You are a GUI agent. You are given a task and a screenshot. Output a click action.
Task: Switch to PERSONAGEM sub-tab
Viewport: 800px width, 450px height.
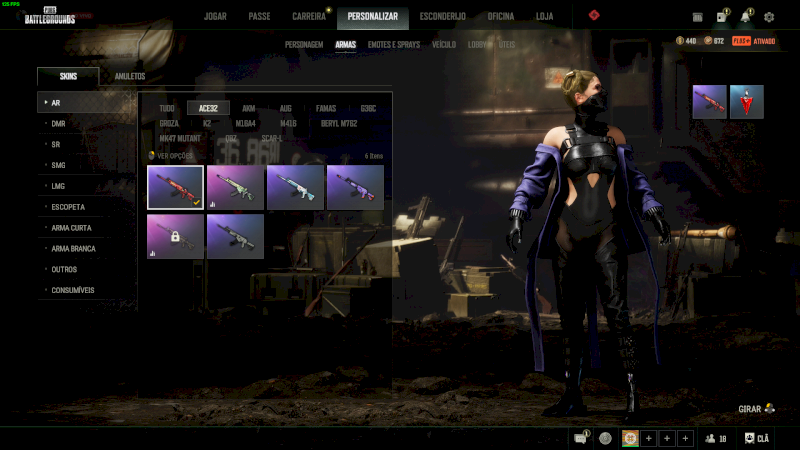pos(304,45)
